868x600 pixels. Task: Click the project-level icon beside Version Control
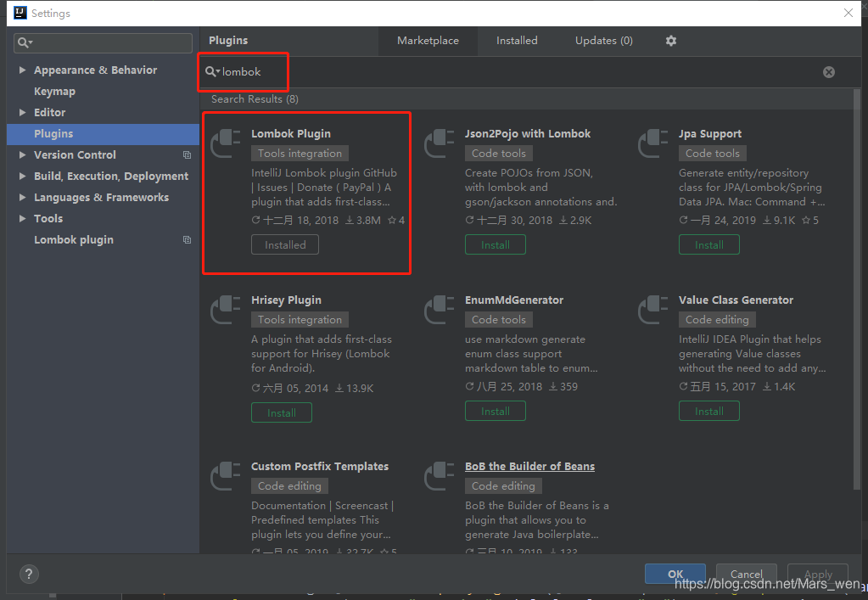[188, 155]
